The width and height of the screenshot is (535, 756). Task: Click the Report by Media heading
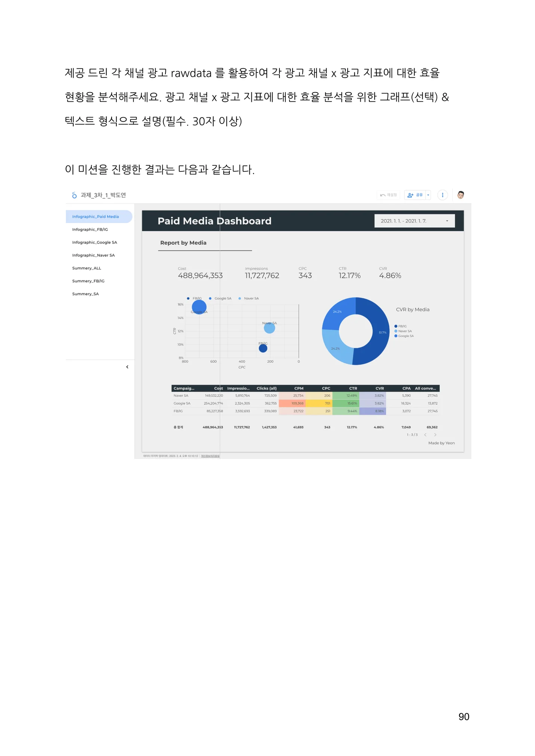coord(183,243)
